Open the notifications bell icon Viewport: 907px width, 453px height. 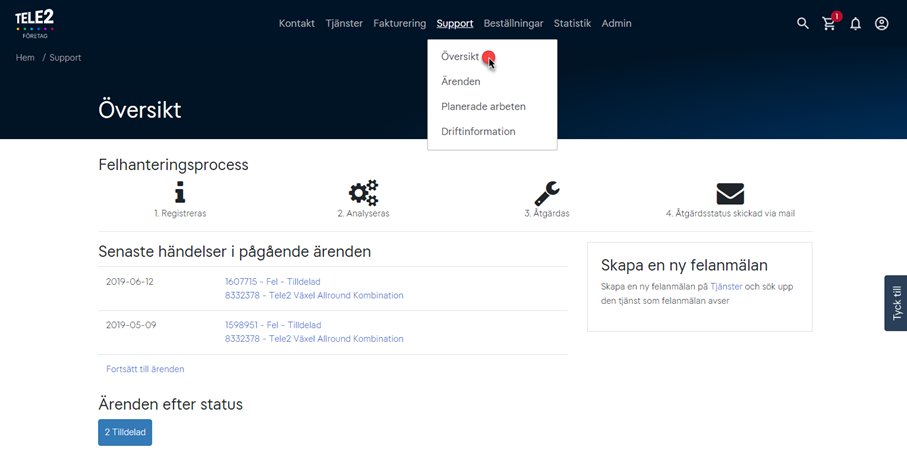point(856,24)
